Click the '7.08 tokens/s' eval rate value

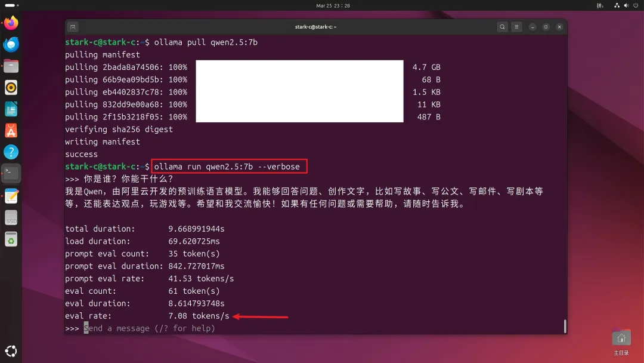pos(199,316)
